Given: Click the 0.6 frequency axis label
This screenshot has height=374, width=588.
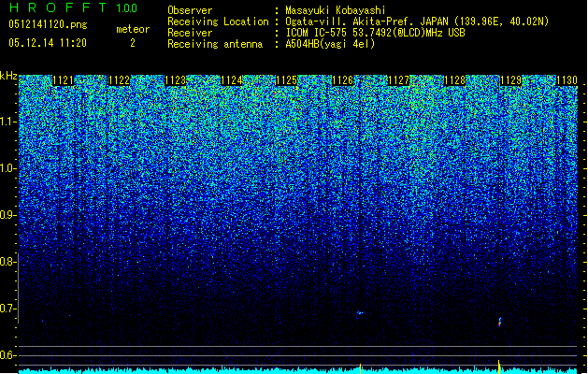Looking at the screenshot, I should (8, 355).
